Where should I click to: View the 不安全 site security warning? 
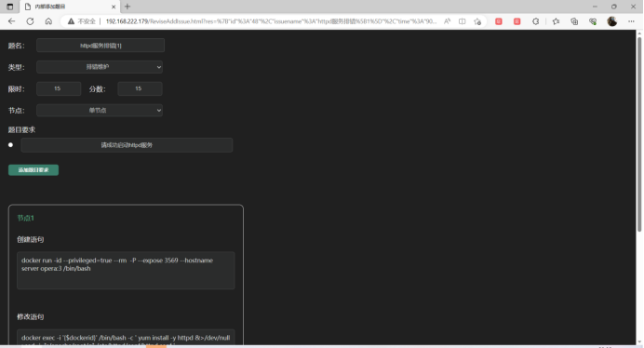pos(81,21)
